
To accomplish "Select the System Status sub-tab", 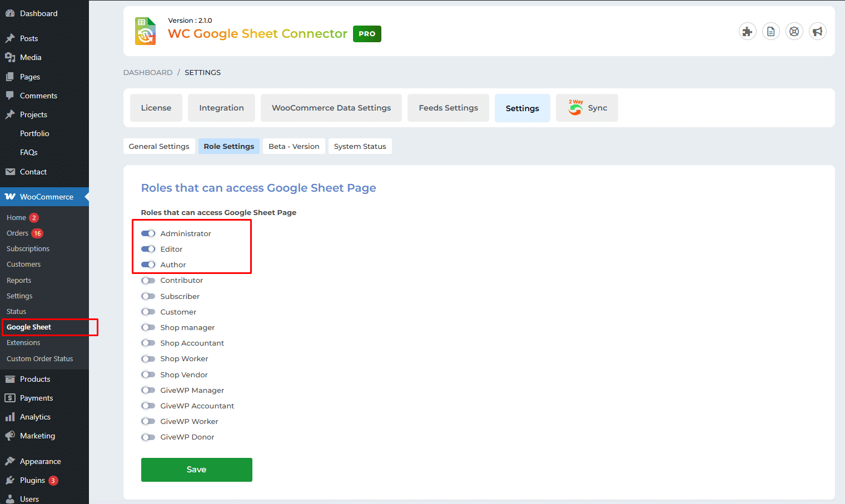I will (x=360, y=146).
